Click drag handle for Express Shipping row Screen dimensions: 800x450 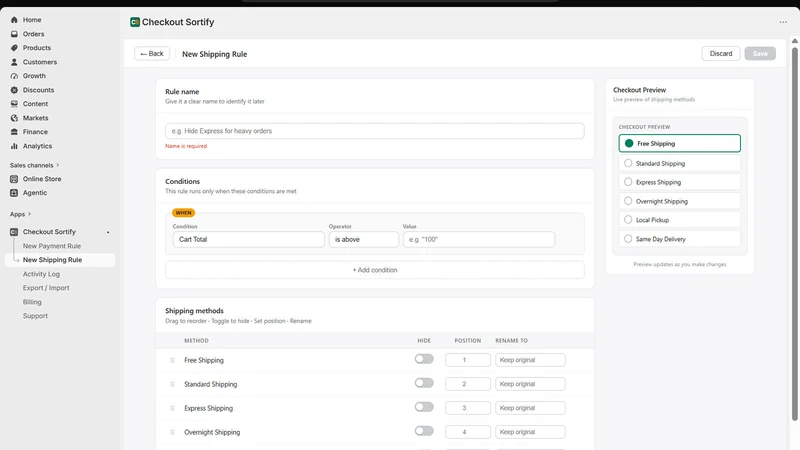click(x=172, y=408)
